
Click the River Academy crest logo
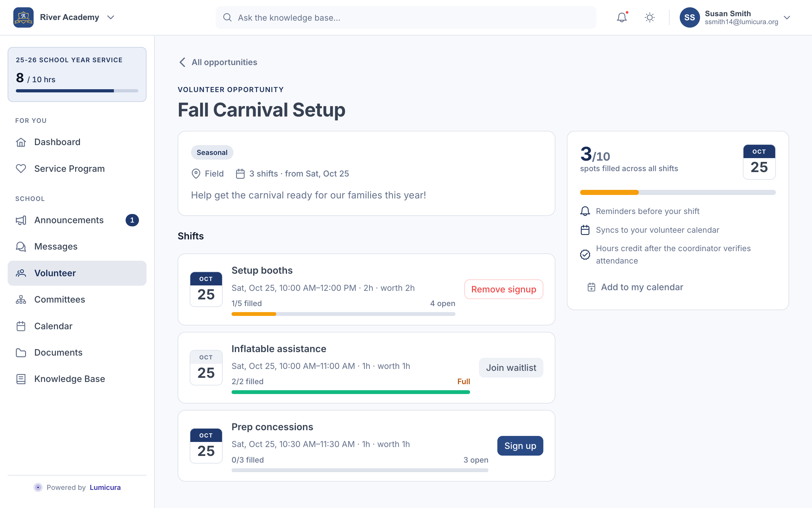[23, 17]
